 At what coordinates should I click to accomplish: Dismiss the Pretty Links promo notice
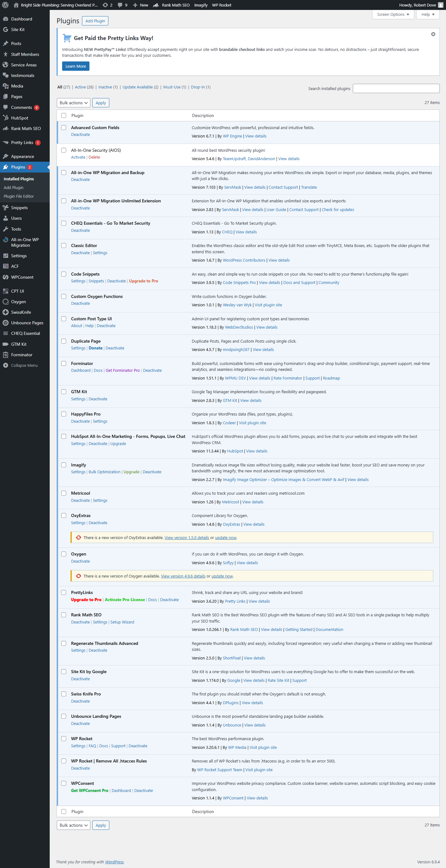click(433, 34)
